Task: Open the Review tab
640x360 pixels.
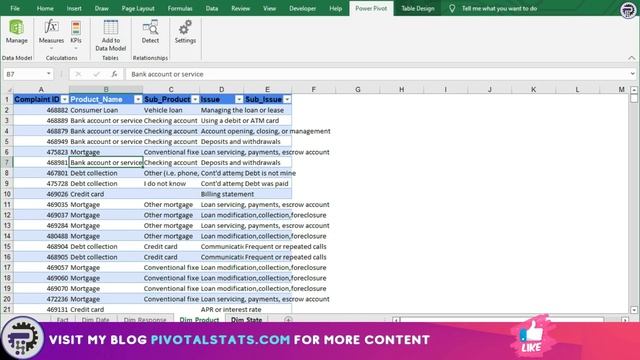Action: point(240,8)
